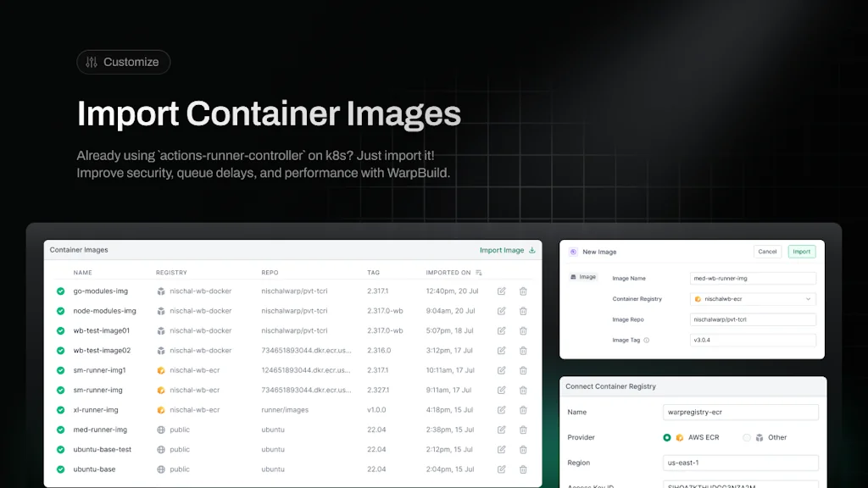
Task: Click green status check for wb-test-image01
Action: (x=61, y=331)
